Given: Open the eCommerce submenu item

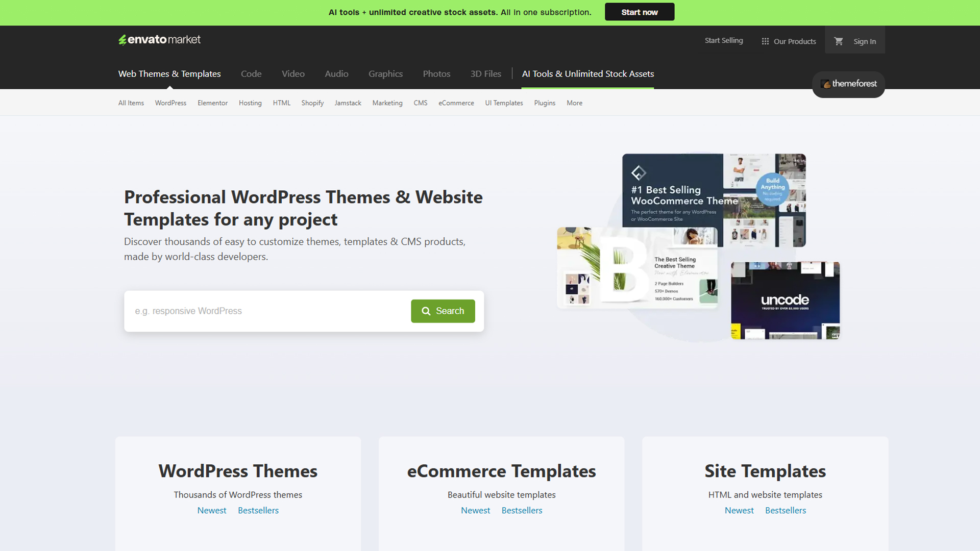Looking at the screenshot, I should [x=456, y=103].
